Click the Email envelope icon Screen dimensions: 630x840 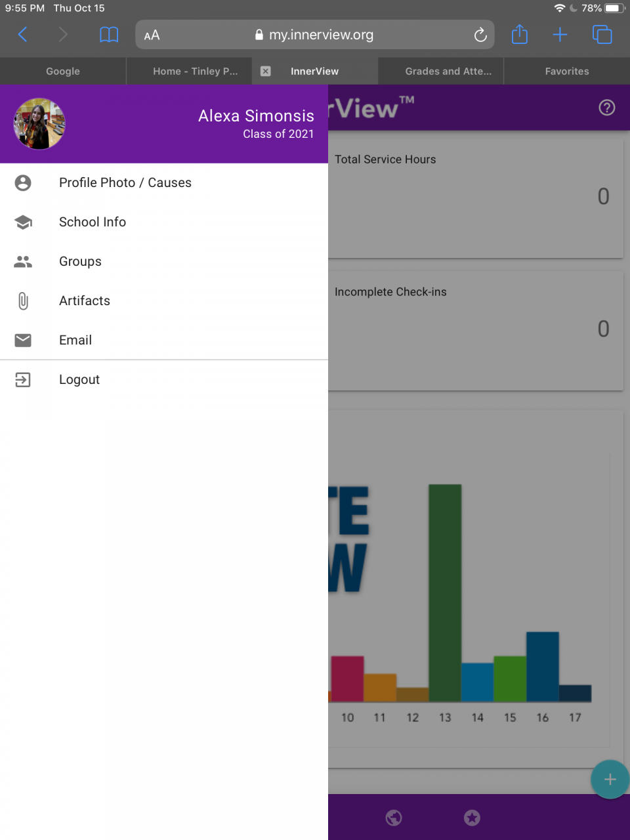pos(23,340)
